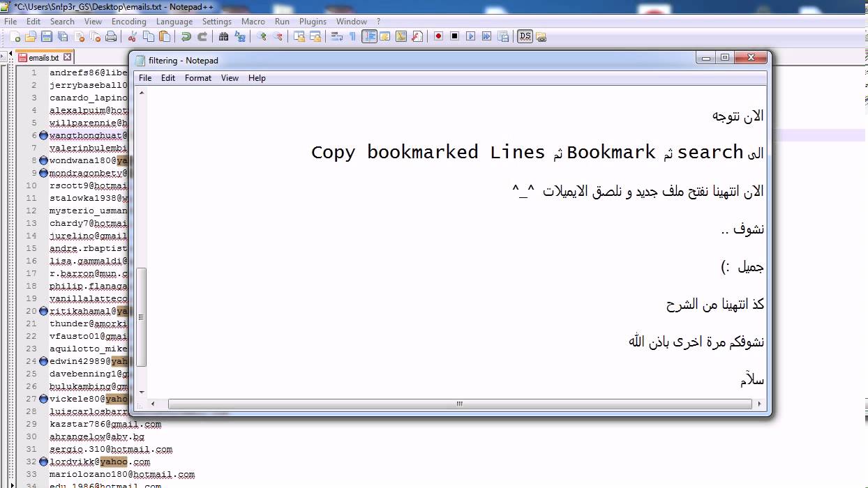Screen dimensions: 868x488
Task: Click Notepad vertical scrollbar thumb
Action: pos(142,317)
